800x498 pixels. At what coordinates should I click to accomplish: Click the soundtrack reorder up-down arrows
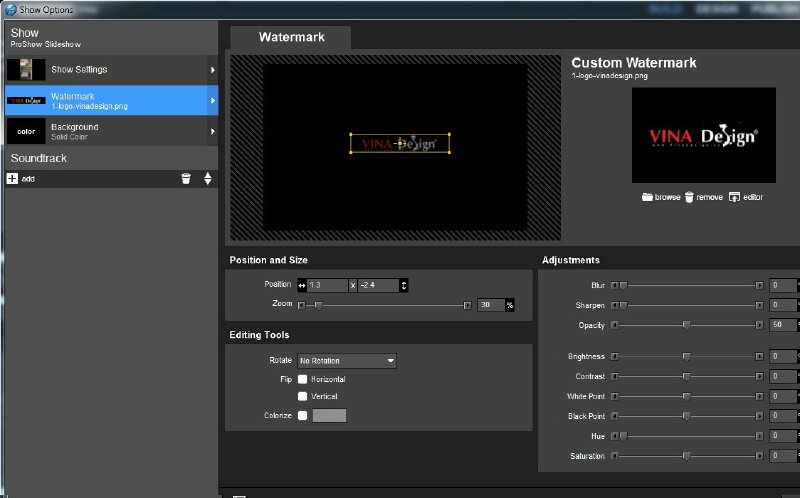tap(207, 178)
